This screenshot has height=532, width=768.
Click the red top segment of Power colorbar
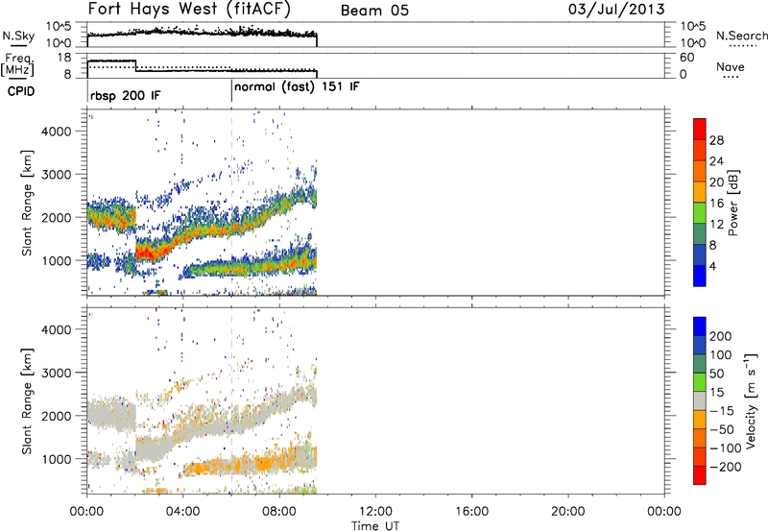tap(700, 130)
